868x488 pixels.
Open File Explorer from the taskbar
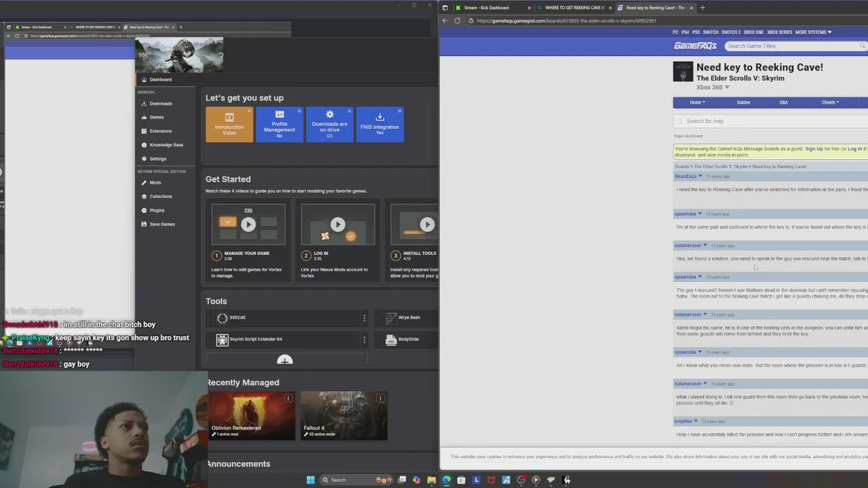(431, 480)
